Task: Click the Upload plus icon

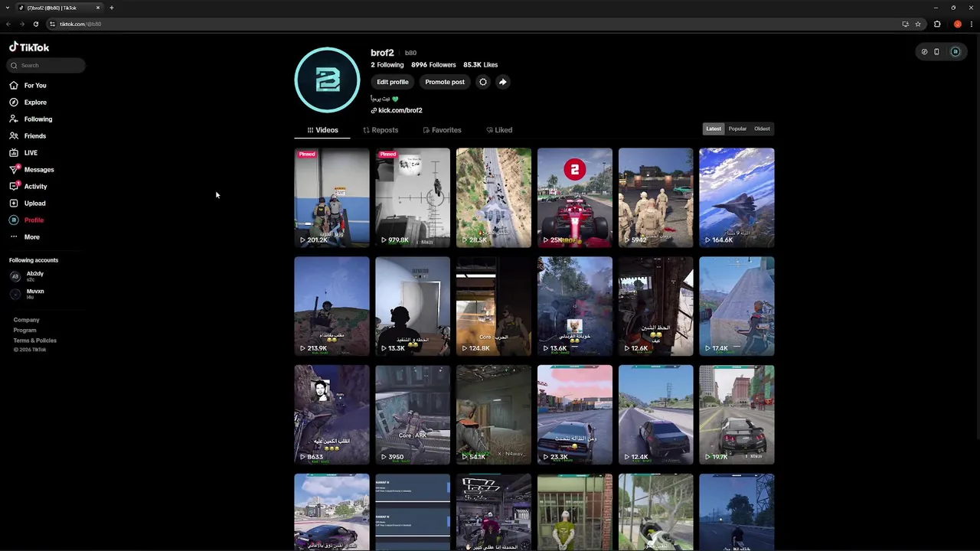Action: [x=14, y=203]
